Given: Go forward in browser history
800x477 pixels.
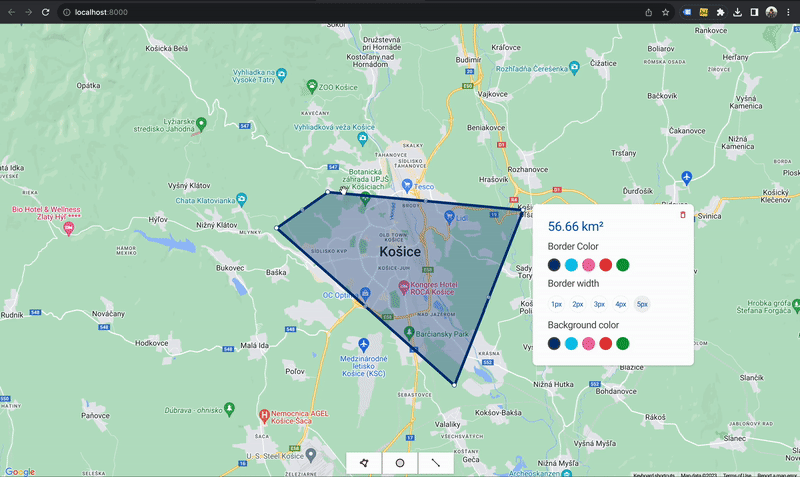Looking at the screenshot, I should pos(29,12).
